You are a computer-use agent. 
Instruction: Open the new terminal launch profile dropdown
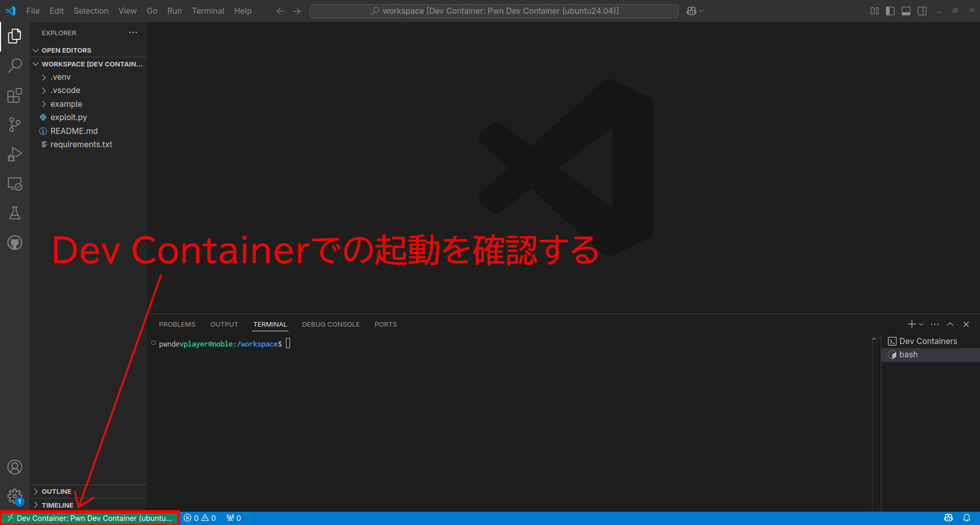922,325
